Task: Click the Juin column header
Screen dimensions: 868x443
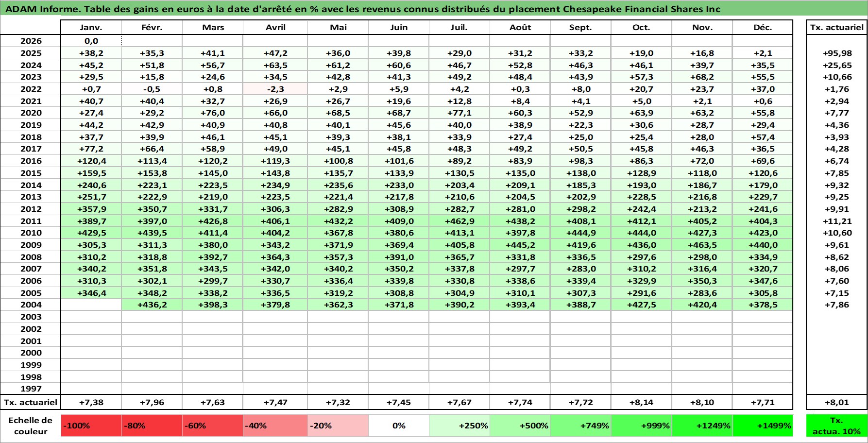Action: pyautogui.click(x=399, y=27)
